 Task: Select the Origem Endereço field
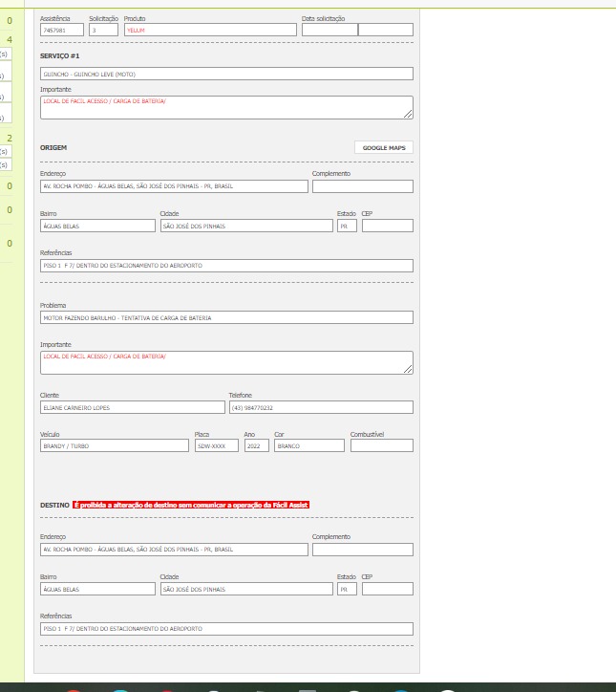pos(174,186)
